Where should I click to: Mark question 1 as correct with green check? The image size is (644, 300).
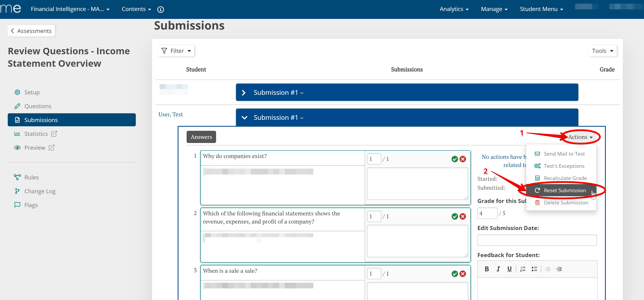[x=455, y=159]
